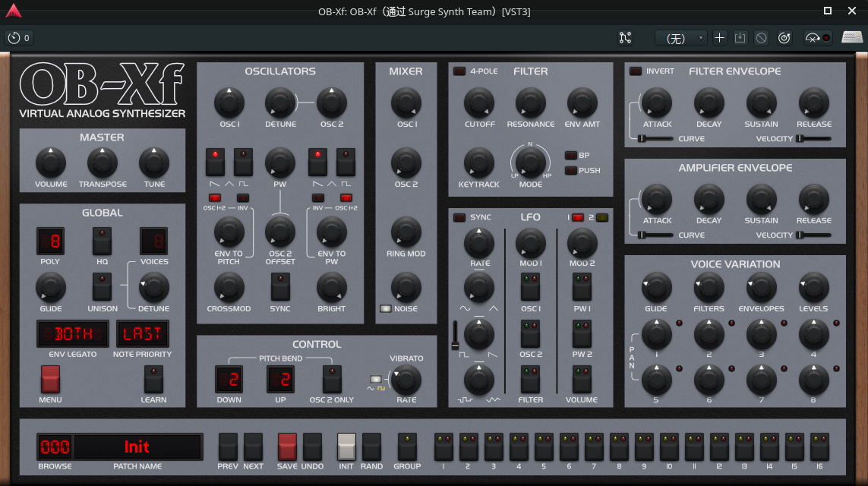This screenshot has width=868, height=486.
Task: Toggle LFO MOD 1 OSC 1 destination switch
Action: click(530, 287)
